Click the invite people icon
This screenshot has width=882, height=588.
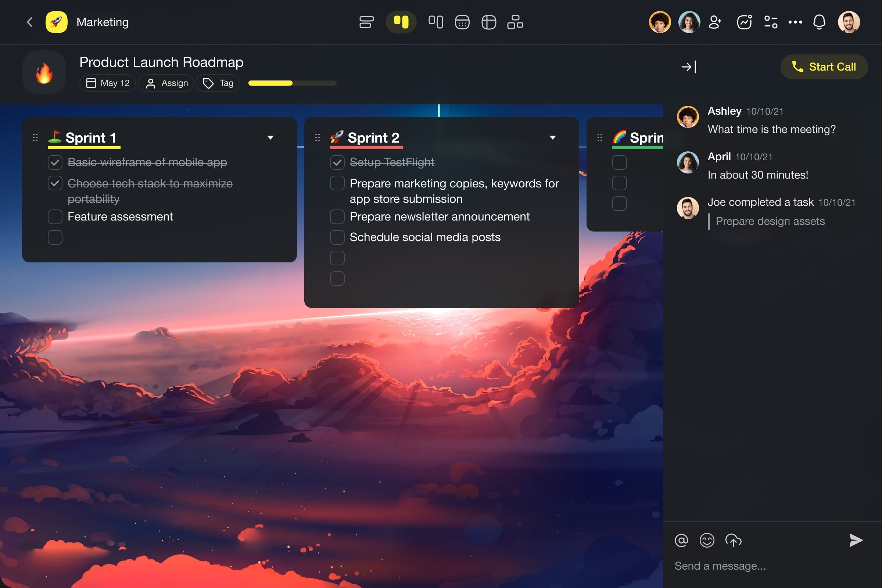pyautogui.click(x=715, y=22)
